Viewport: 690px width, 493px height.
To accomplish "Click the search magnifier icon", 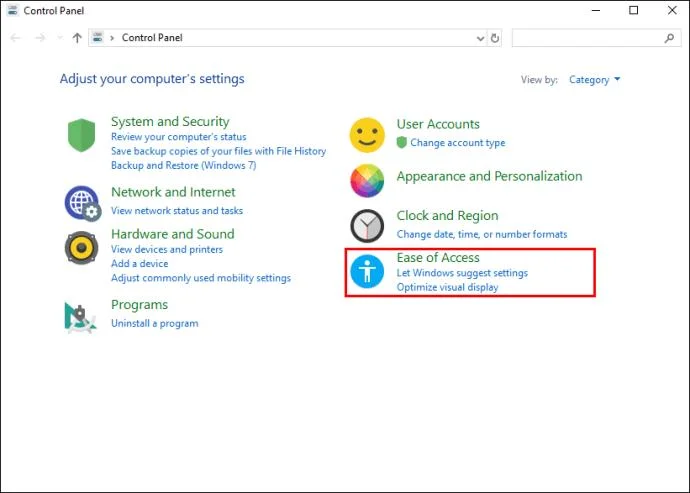I will 669,38.
